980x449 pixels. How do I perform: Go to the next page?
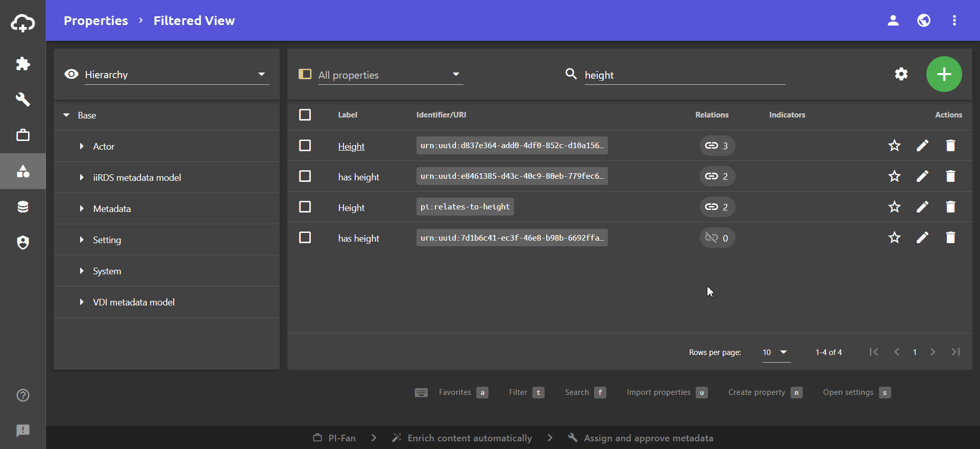[x=933, y=352]
